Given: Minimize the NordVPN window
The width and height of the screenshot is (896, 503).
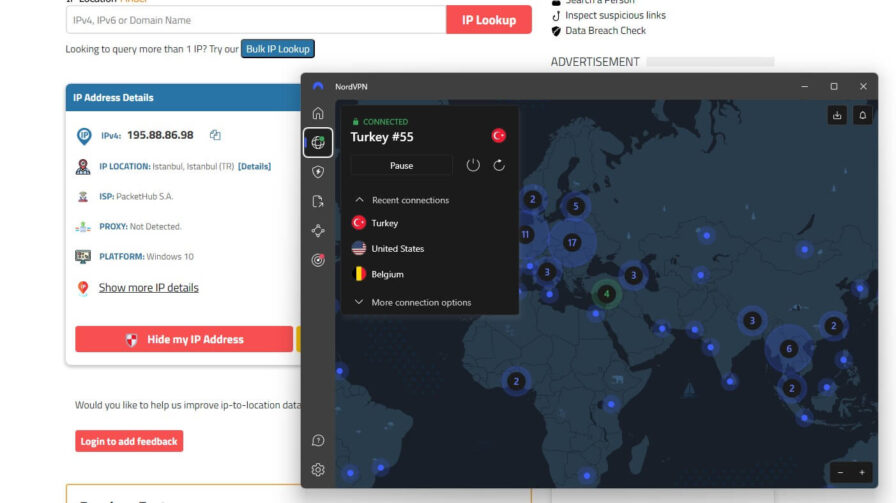Looking at the screenshot, I should click(805, 86).
